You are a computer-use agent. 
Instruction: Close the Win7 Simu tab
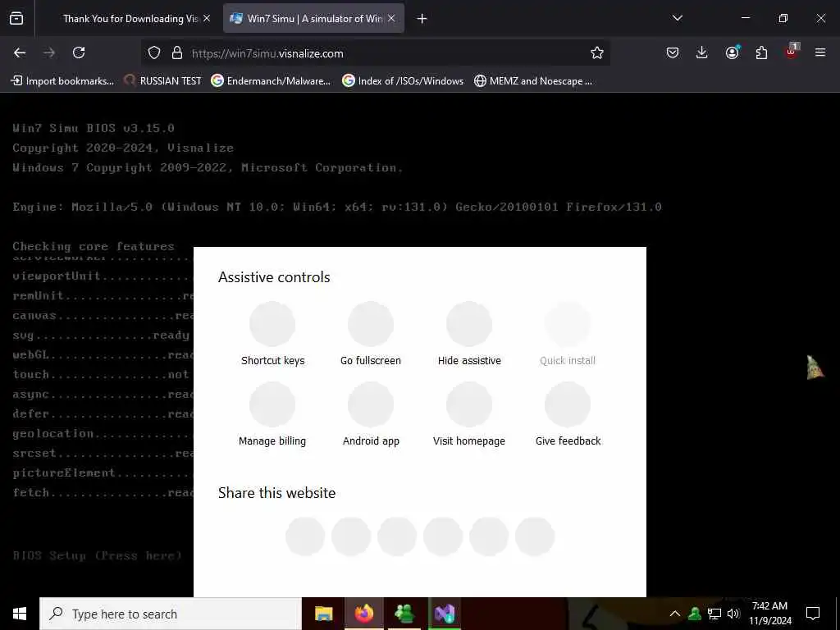point(391,18)
